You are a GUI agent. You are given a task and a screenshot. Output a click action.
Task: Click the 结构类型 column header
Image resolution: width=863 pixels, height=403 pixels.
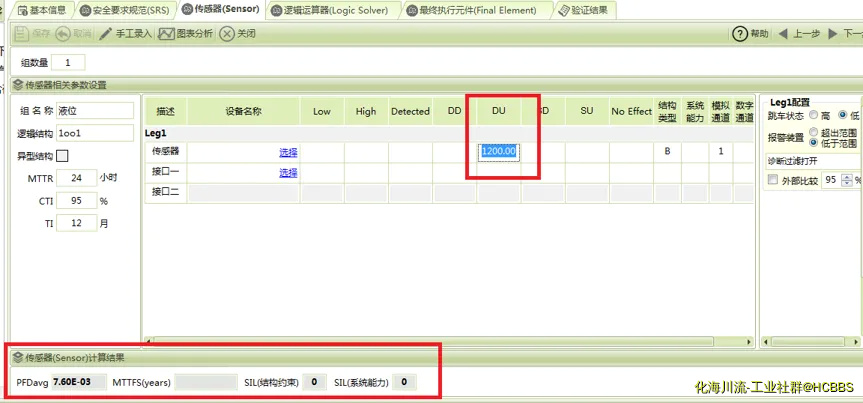(x=667, y=111)
